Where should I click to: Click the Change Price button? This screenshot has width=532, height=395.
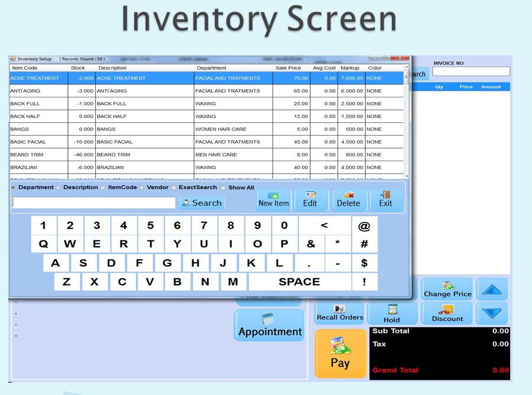click(447, 289)
